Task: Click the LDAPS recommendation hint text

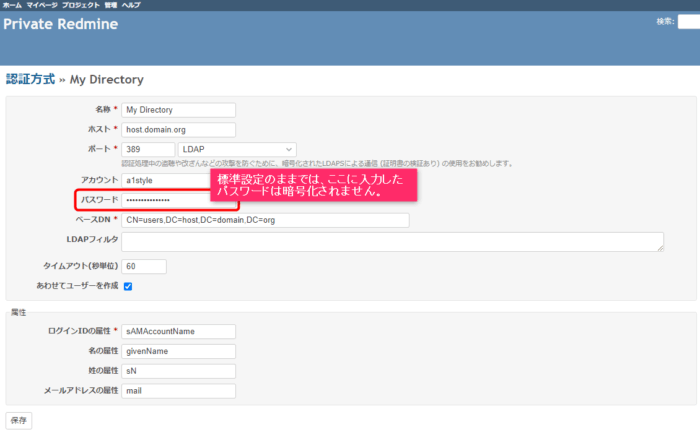Action: pyautogui.click(x=317, y=163)
